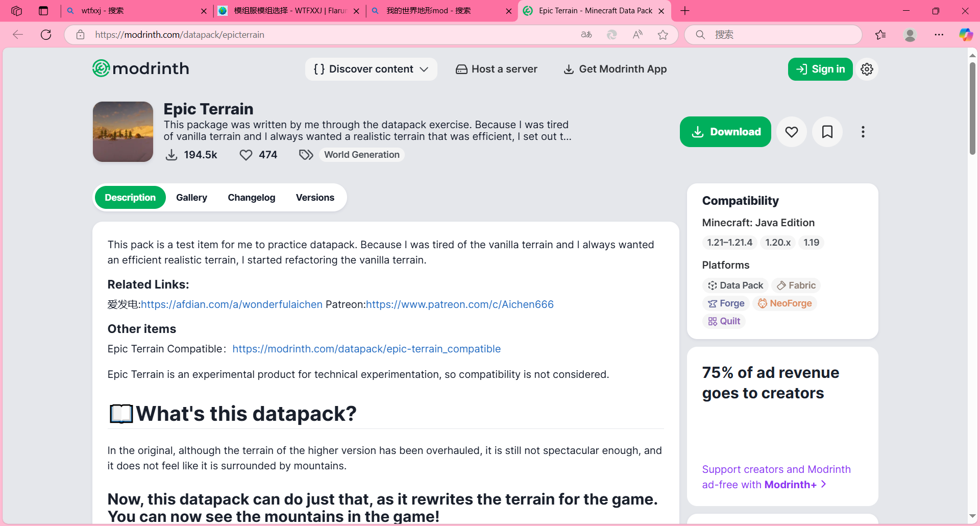Image resolution: width=980 pixels, height=526 pixels.
Task: Click the translate page icon
Action: click(586, 35)
